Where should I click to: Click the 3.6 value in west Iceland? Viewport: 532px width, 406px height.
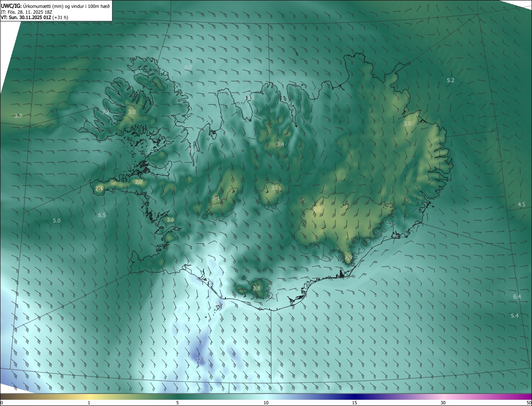coord(170,220)
